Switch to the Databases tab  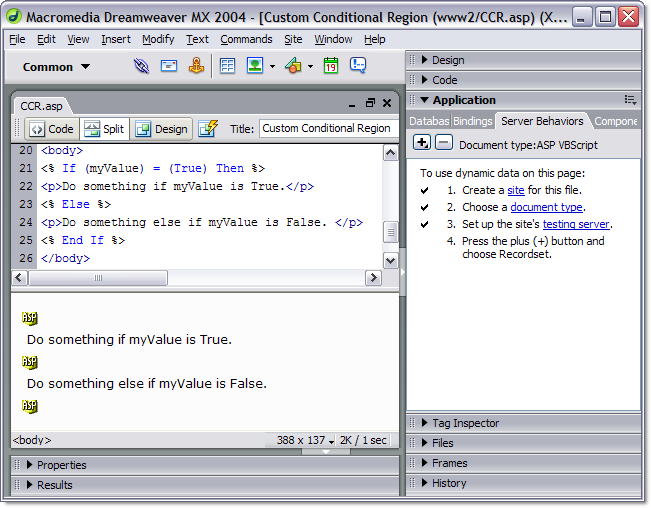[x=429, y=121]
